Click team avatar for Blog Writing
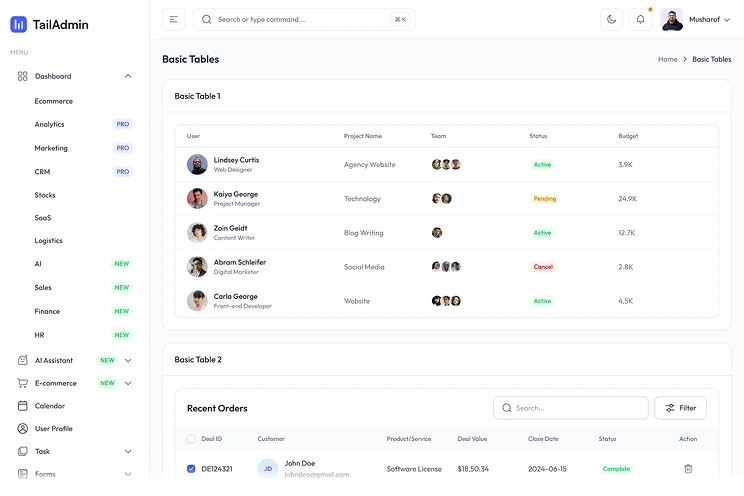This screenshot has width=744, height=496. pos(437,233)
